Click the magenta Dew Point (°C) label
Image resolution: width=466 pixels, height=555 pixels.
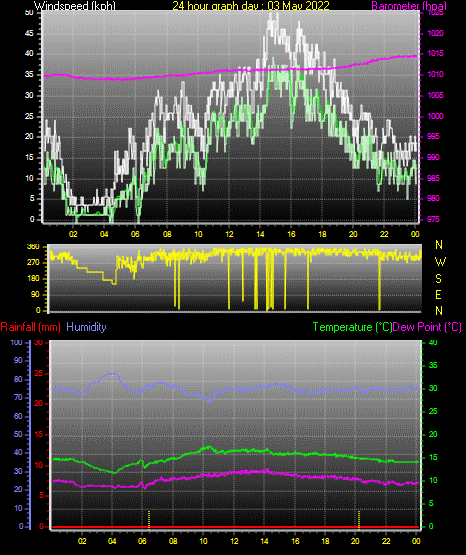427,327
